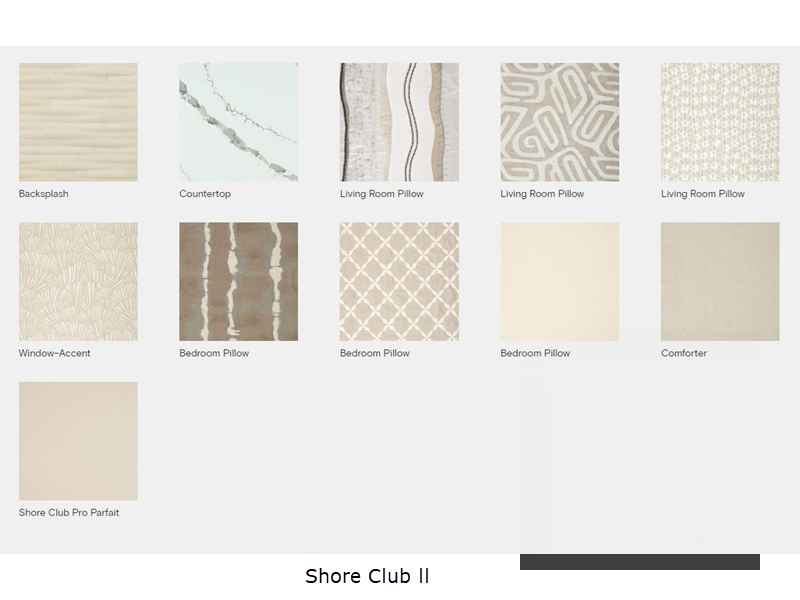Image resolution: width=800 pixels, height=600 pixels.
Task: Click label under striped wavy pillow swatch
Action: 382,194
